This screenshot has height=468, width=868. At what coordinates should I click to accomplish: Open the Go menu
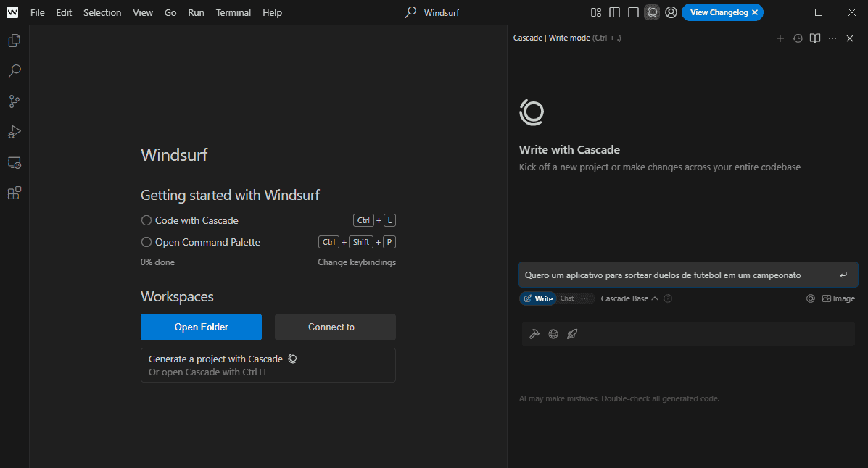point(170,12)
